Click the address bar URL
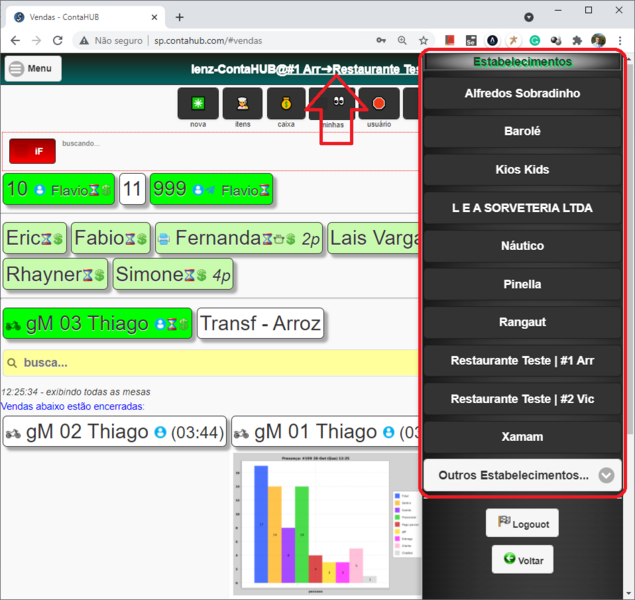Viewport: 635px width, 600px height. pyautogui.click(x=208, y=40)
